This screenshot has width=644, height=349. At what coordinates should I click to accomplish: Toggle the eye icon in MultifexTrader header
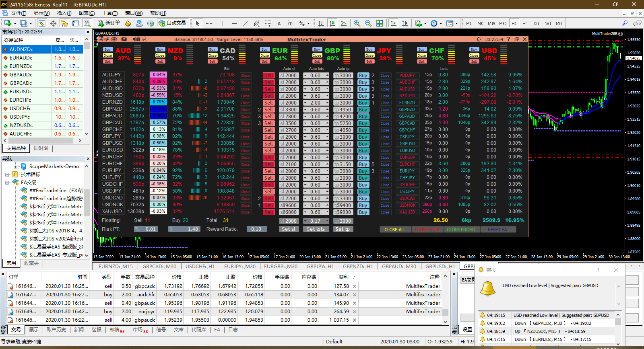pyautogui.click(x=114, y=39)
